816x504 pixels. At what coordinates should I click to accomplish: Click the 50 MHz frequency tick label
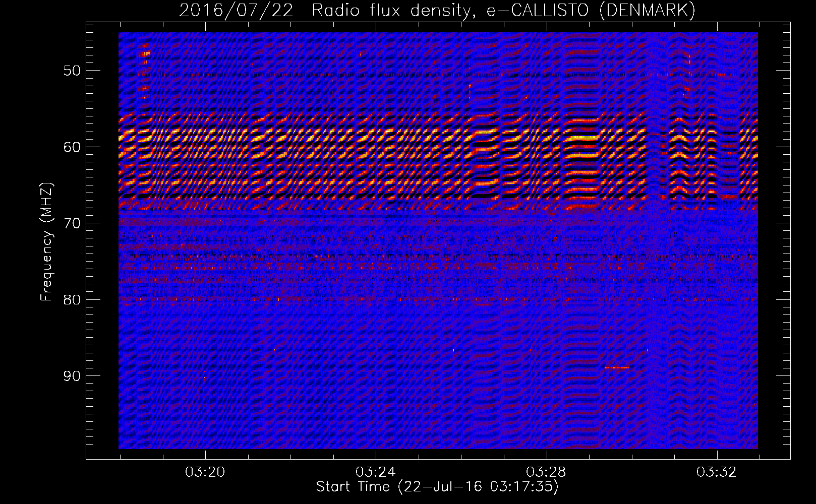point(72,71)
